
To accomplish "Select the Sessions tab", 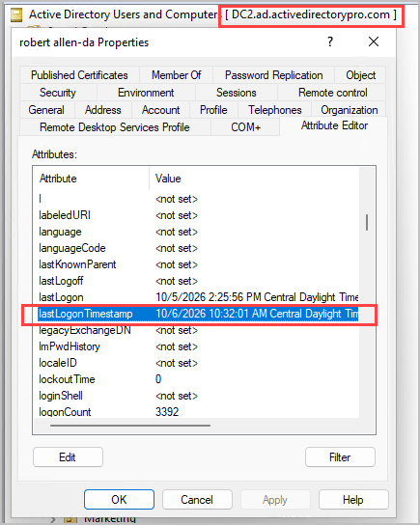I will coord(237,93).
